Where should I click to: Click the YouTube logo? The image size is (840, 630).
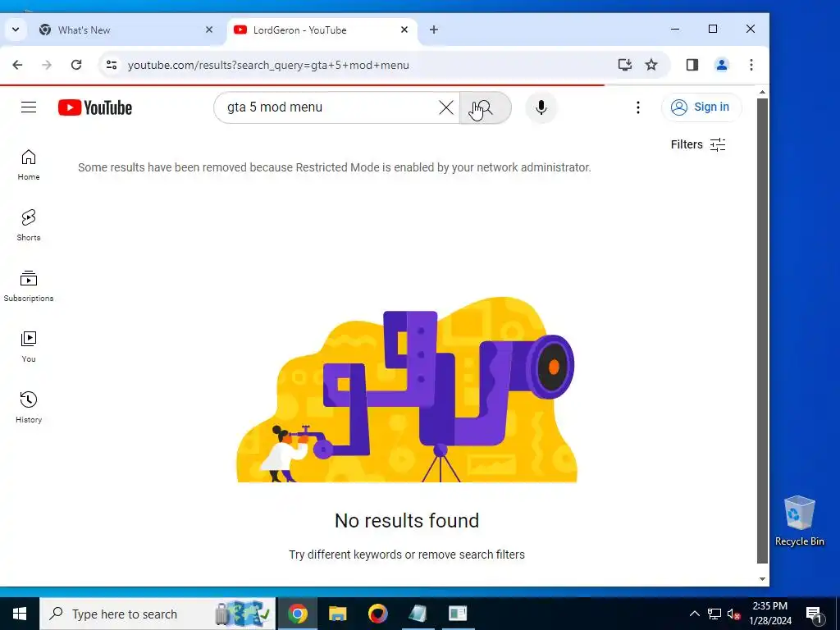coord(95,107)
